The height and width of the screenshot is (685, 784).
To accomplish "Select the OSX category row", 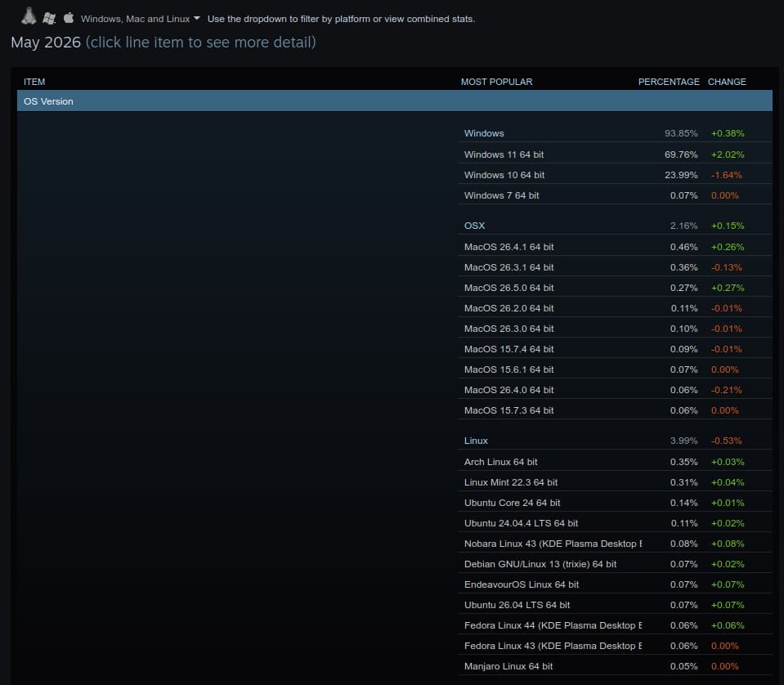I will point(615,226).
